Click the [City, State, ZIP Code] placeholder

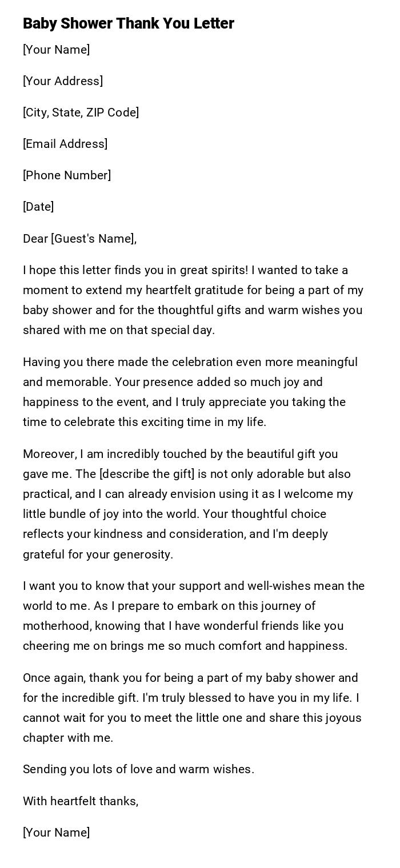(81, 112)
